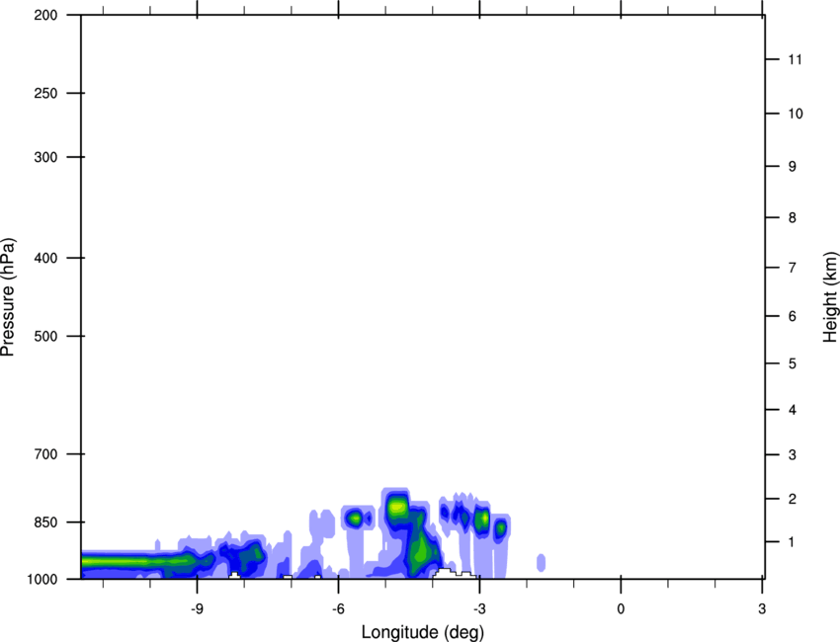The width and height of the screenshot is (840, 642).
Task: Pick the 500 hPa tick label
Action: click(44, 337)
